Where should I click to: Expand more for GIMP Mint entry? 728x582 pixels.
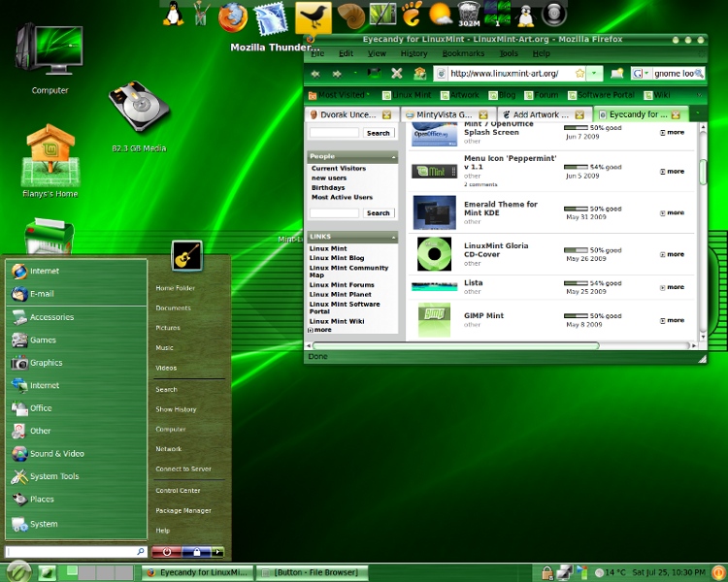(x=673, y=321)
